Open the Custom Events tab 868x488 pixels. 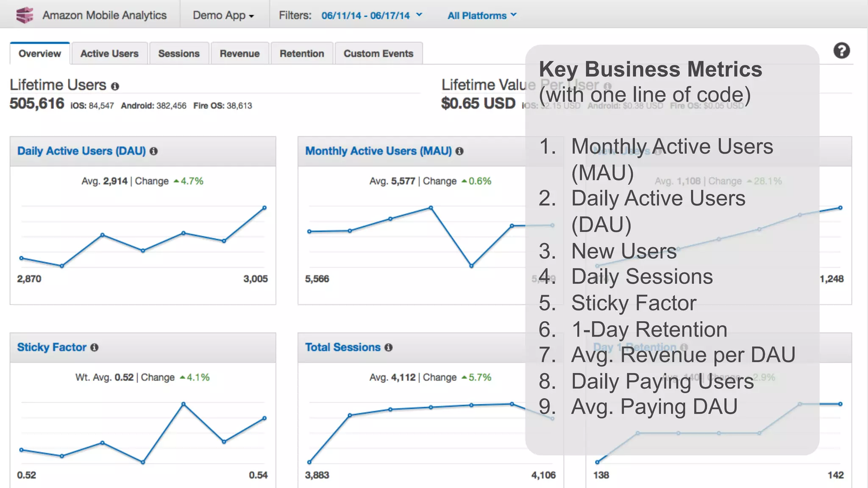(x=378, y=54)
